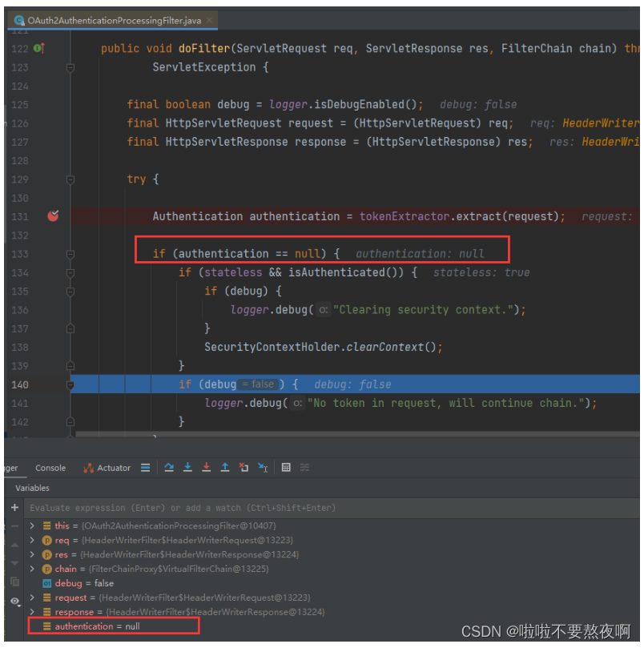Screen dimensions: 644x648
Task: Click object icon beside authentication variable
Action: pyautogui.click(x=47, y=626)
